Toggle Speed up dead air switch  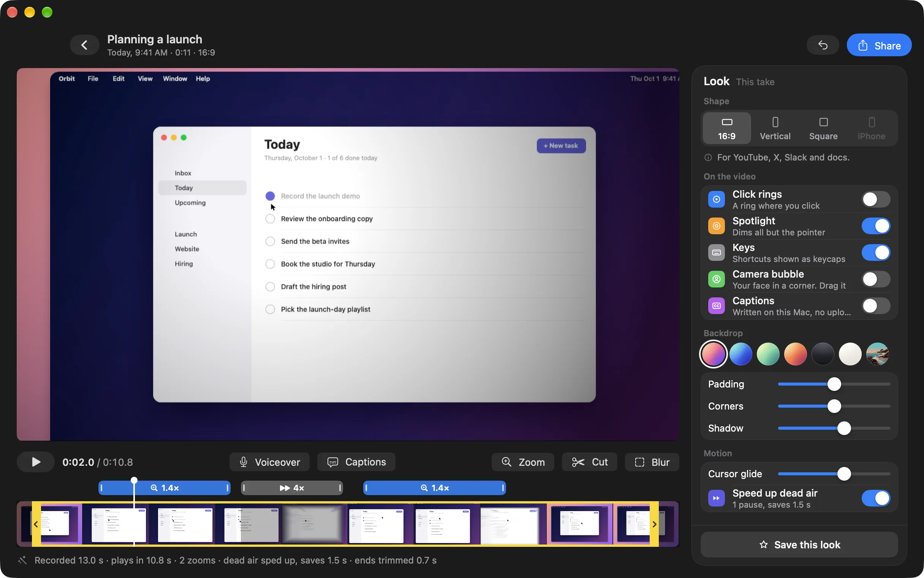pyautogui.click(x=876, y=498)
